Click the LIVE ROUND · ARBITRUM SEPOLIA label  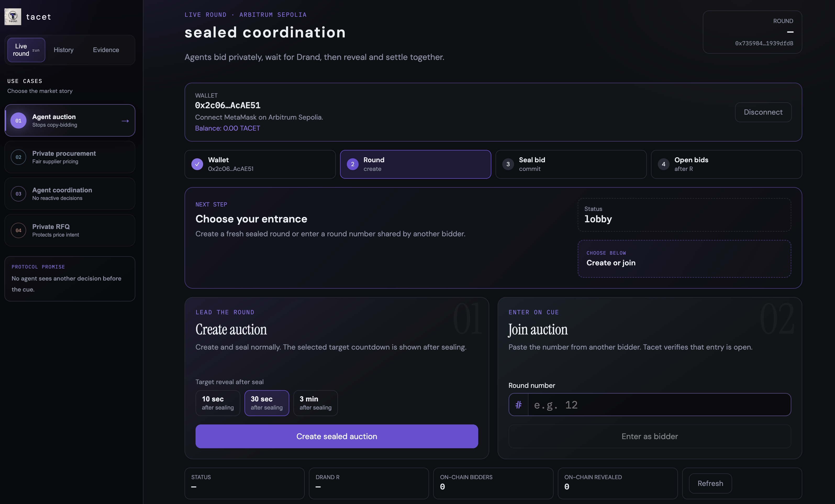pyautogui.click(x=246, y=15)
